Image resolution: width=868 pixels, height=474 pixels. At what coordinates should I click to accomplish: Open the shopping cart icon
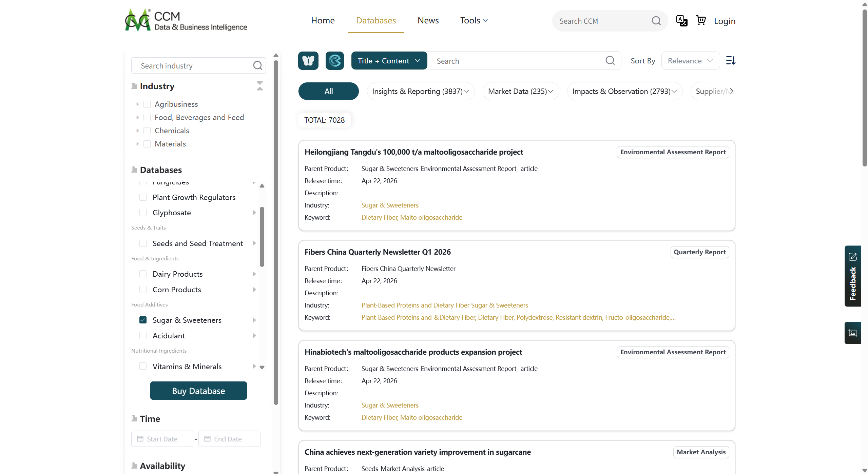pos(701,20)
